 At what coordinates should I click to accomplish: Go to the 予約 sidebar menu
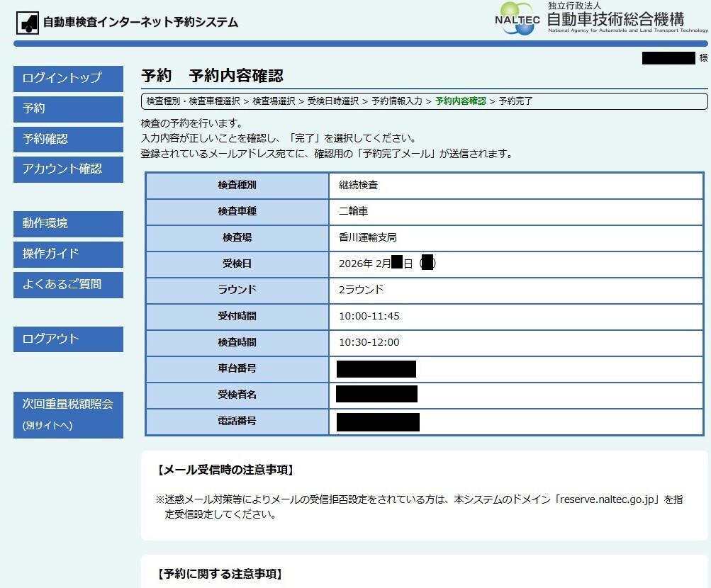click(69, 108)
